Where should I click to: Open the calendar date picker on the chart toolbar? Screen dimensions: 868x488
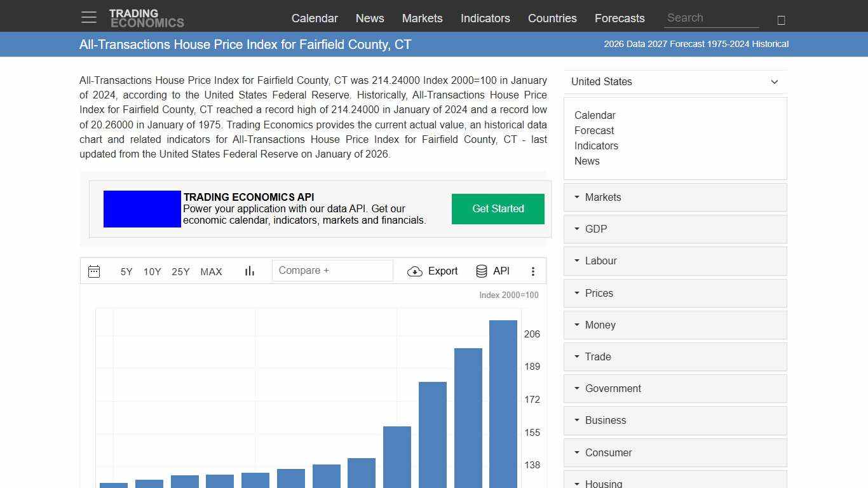pyautogui.click(x=94, y=271)
